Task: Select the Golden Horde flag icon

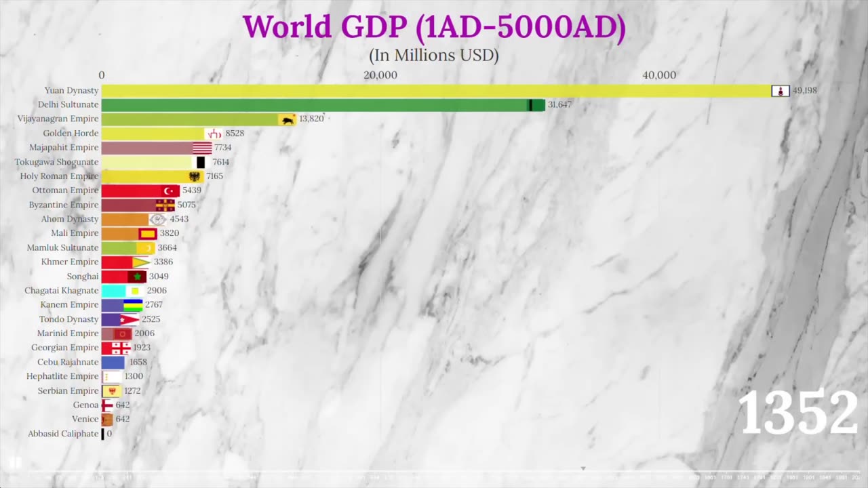Action: tap(214, 134)
